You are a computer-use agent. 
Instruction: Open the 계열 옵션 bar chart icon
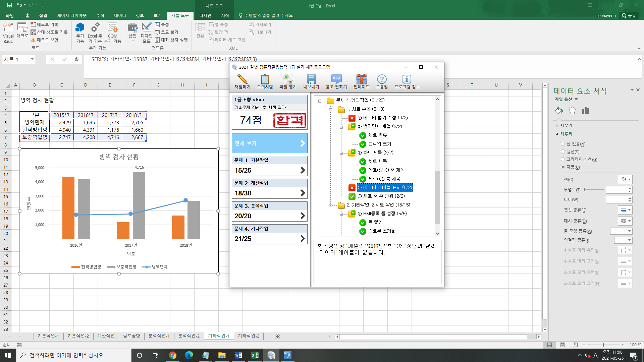click(x=586, y=110)
